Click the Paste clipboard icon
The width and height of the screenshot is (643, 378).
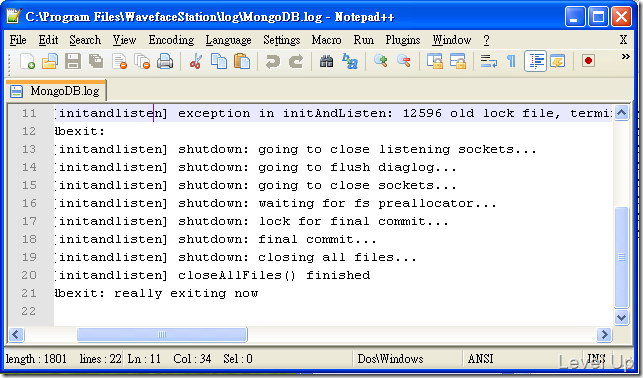(x=242, y=61)
